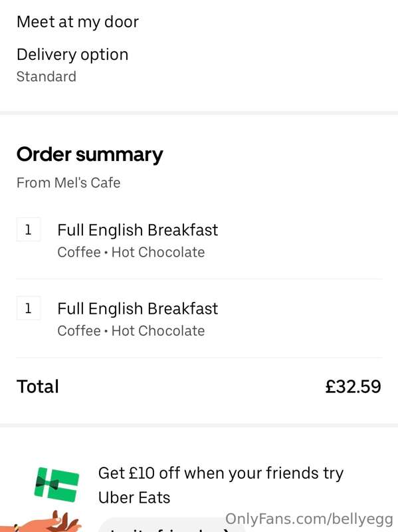The height and width of the screenshot is (532, 398).
Task: Tap the grey divider beneath the Total row
Action: click(x=199, y=425)
